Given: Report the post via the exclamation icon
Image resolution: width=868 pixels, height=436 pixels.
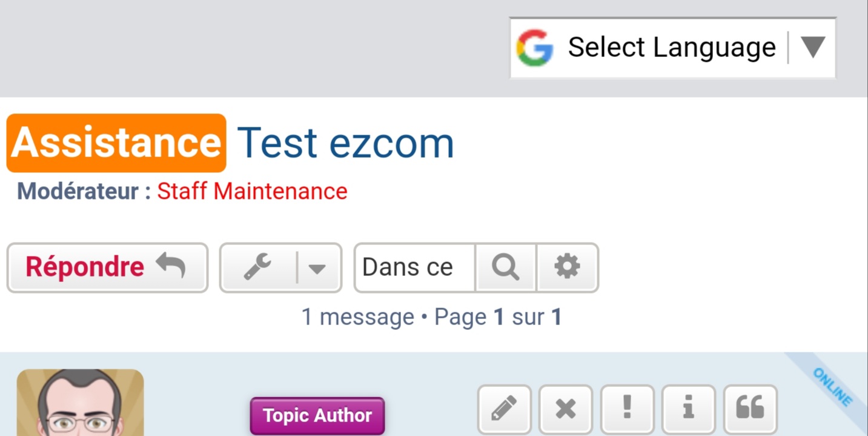Looking at the screenshot, I should (627, 409).
